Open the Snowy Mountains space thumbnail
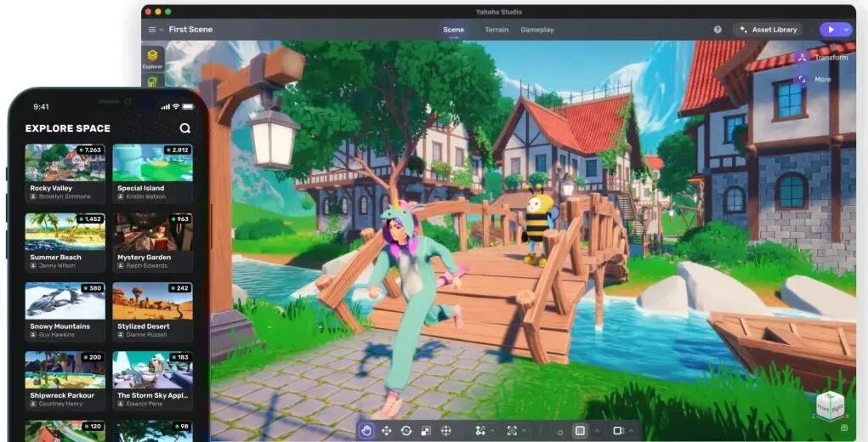The width and height of the screenshot is (868, 442). pos(65,301)
